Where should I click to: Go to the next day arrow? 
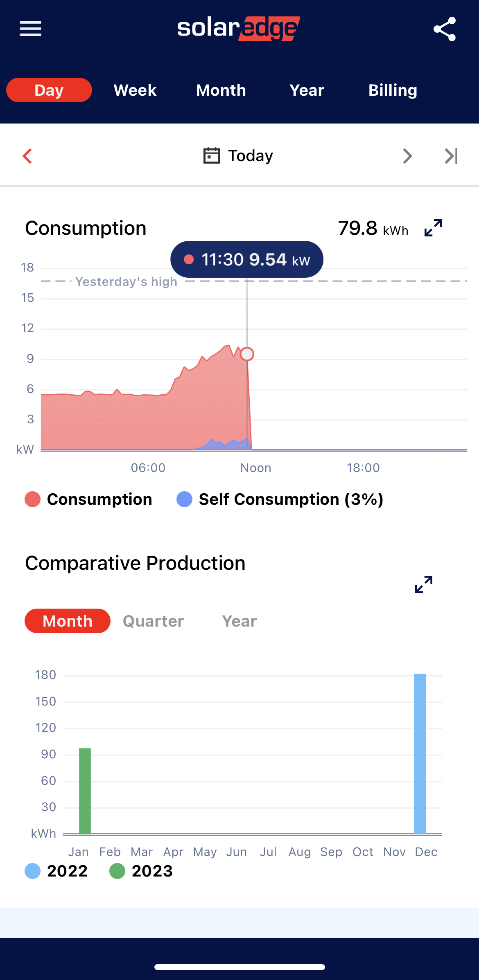point(407,156)
